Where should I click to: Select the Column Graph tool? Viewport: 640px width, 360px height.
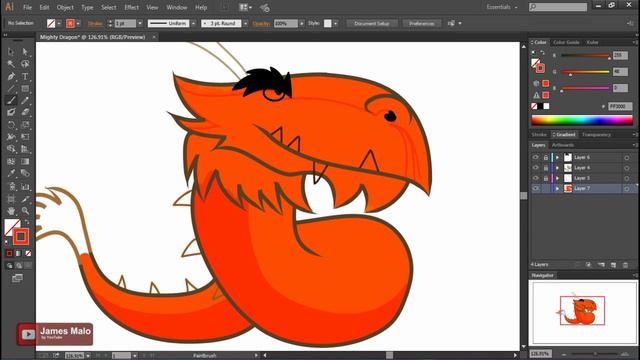[x=25, y=187]
